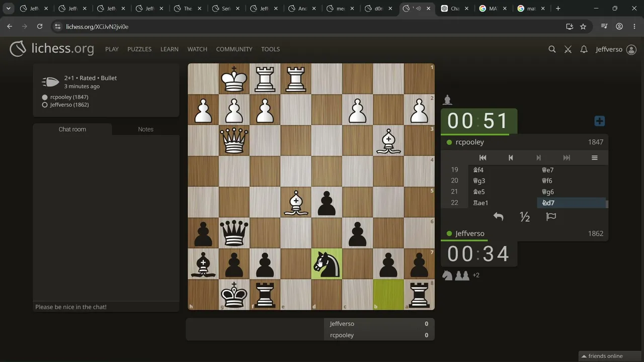Viewport: 644px width, 362px height.
Task: Resign using the flag icon
Action: point(551,217)
